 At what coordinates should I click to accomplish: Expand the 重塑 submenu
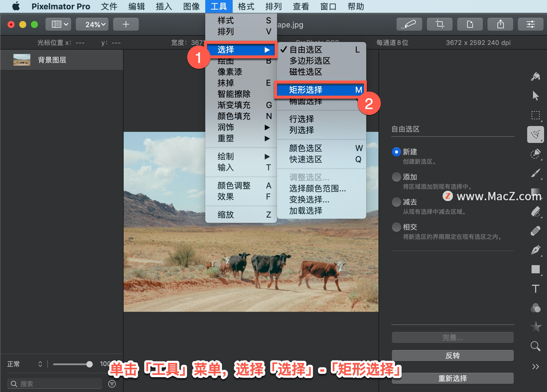[241, 138]
